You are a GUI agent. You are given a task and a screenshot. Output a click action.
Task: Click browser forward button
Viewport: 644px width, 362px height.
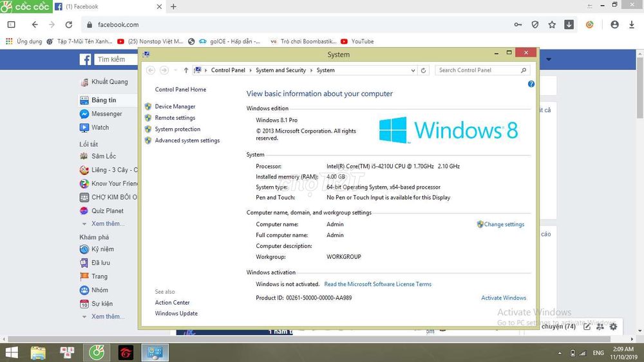tap(52, 24)
